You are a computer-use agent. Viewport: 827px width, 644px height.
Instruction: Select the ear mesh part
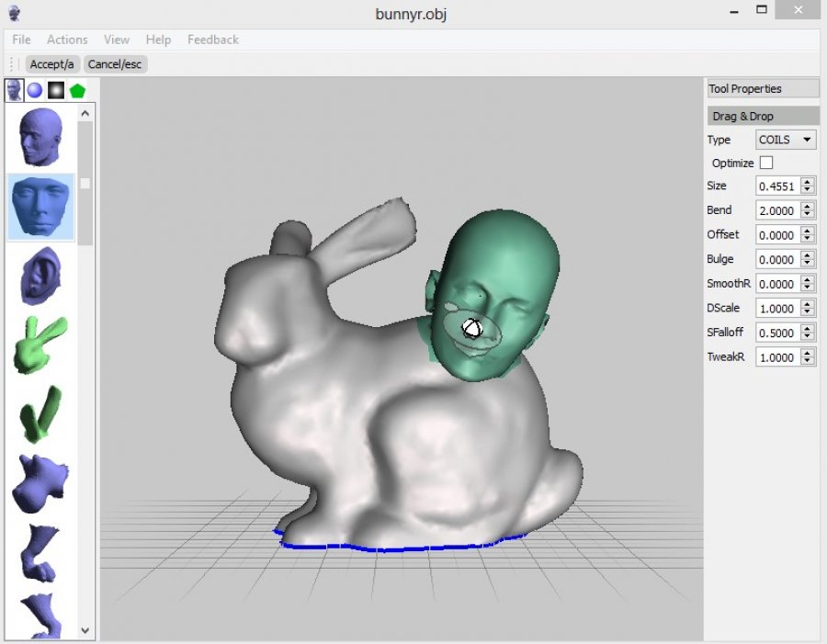pyautogui.click(x=41, y=275)
